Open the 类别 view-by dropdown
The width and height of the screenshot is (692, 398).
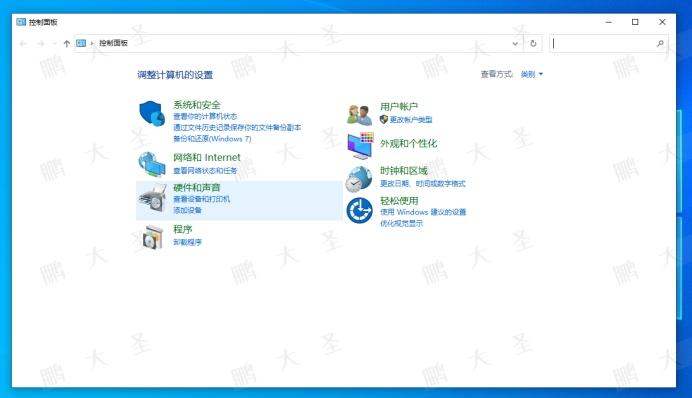[x=531, y=74]
